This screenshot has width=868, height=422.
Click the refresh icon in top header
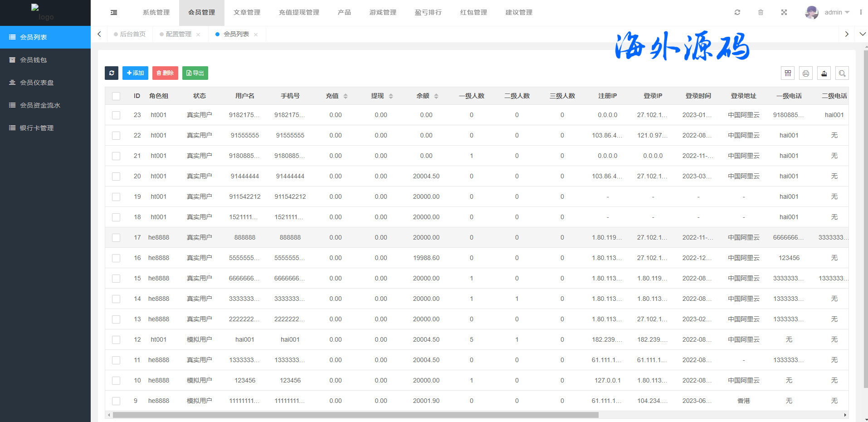pos(737,13)
